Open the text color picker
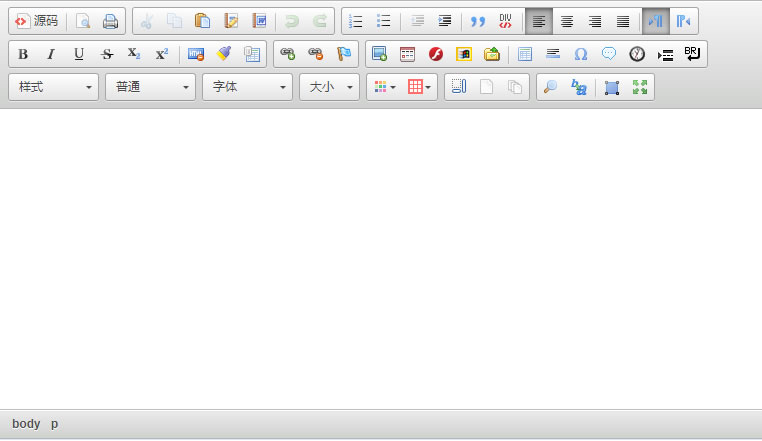 (x=384, y=87)
